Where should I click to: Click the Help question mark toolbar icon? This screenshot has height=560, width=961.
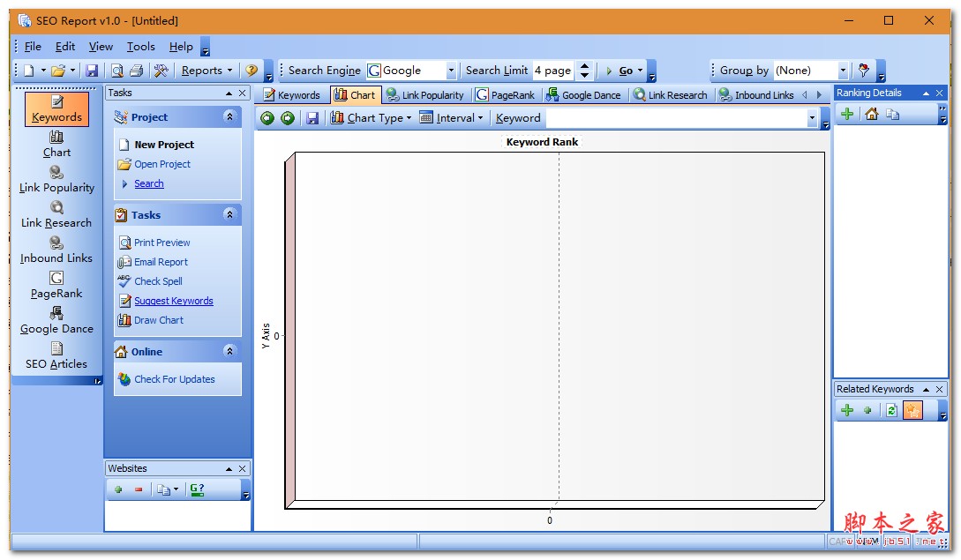pos(252,71)
